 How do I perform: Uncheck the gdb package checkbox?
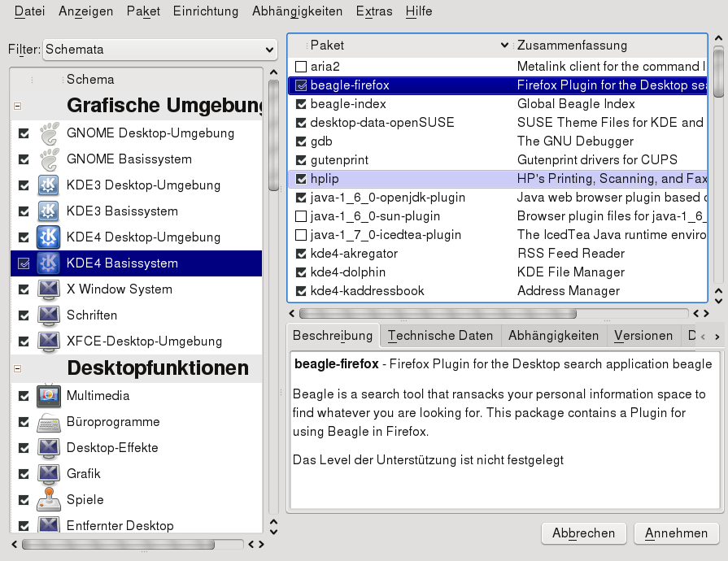301,141
